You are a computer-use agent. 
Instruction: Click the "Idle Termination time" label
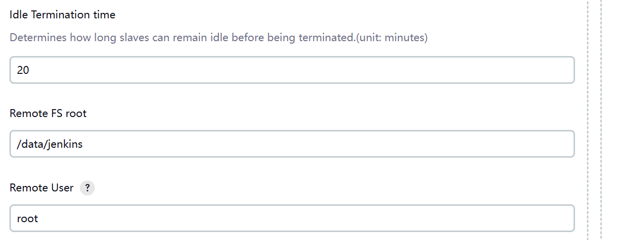point(63,15)
